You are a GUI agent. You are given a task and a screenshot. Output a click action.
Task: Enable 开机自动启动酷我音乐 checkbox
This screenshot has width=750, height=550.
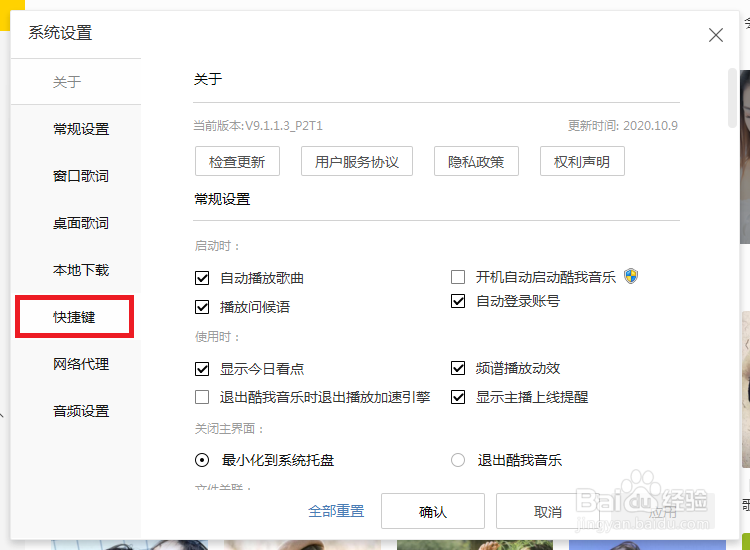458,277
